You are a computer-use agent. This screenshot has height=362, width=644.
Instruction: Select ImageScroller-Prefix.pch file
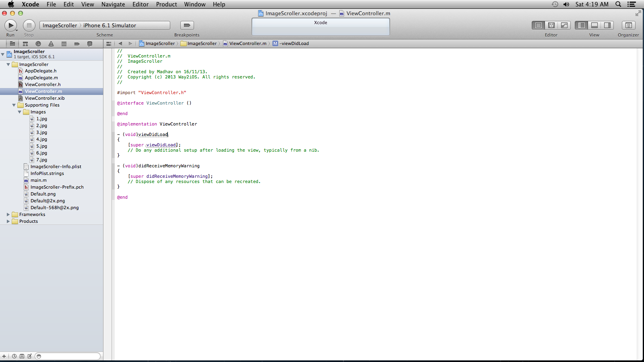click(x=57, y=187)
